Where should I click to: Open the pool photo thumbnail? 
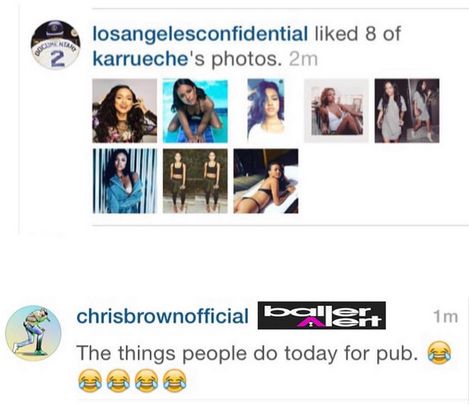[x=195, y=111]
